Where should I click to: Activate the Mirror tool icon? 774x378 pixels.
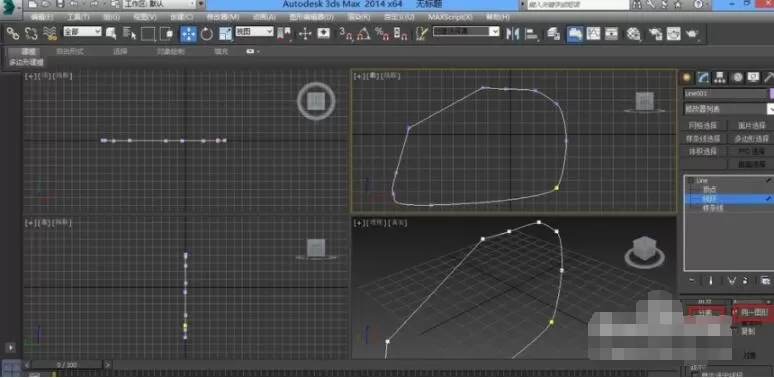(x=513, y=34)
